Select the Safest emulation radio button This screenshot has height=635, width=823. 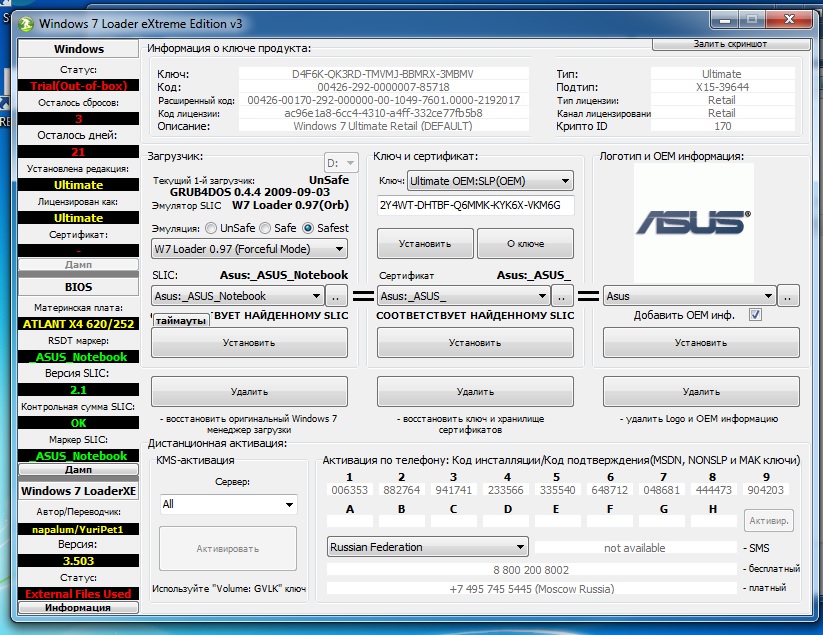(308, 228)
